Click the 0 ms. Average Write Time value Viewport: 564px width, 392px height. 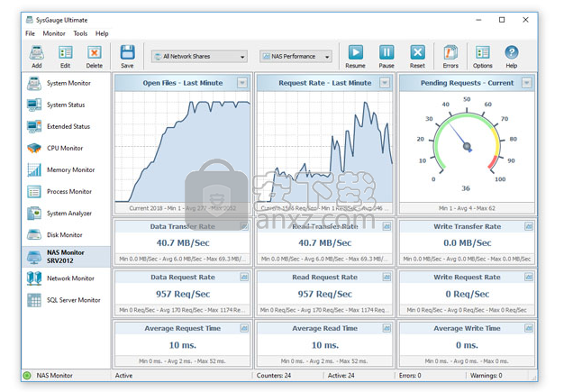467,345
